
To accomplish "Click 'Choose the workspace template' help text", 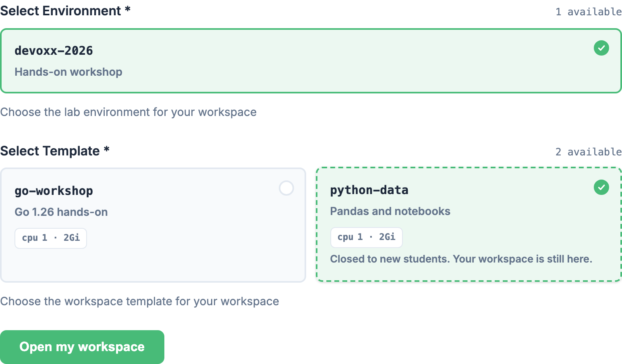I will pyautogui.click(x=139, y=301).
